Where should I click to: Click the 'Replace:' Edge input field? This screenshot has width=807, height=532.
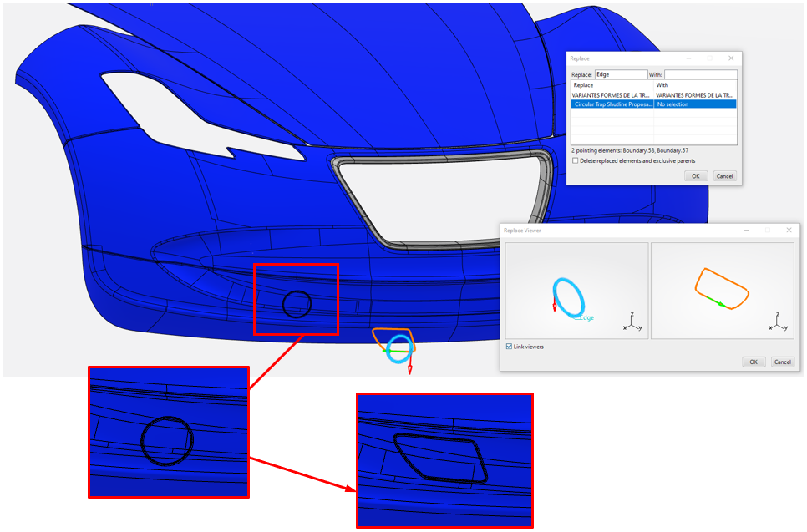621,74
